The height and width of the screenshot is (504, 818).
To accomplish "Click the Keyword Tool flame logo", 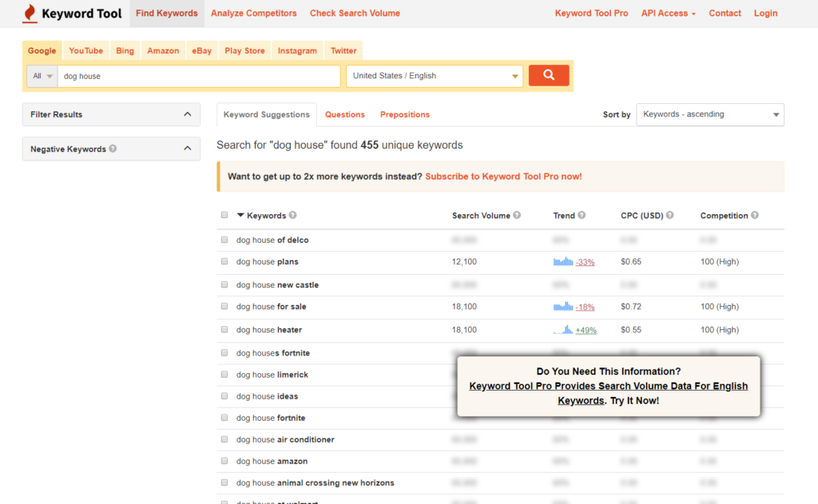I will click(x=30, y=13).
